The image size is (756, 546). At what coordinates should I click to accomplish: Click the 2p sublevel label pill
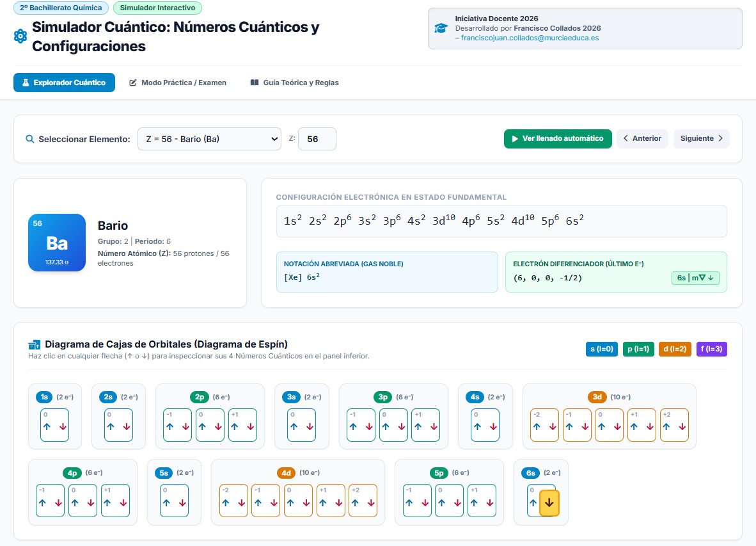200,397
